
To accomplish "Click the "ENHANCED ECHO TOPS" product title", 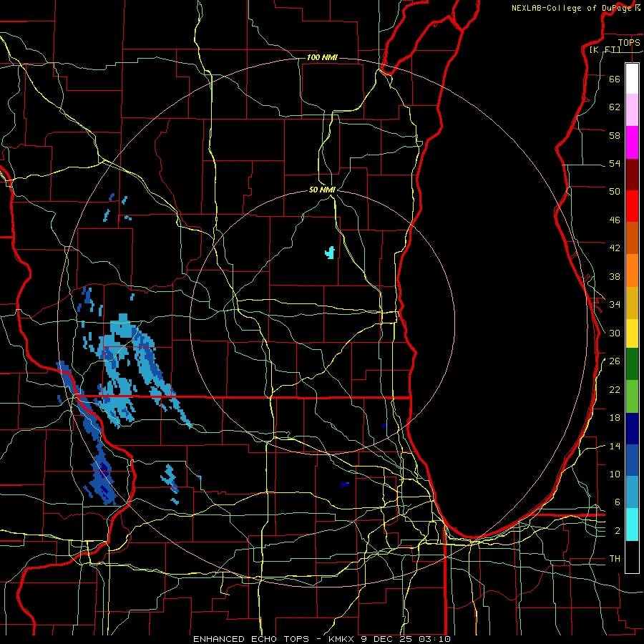I will coord(251,639).
